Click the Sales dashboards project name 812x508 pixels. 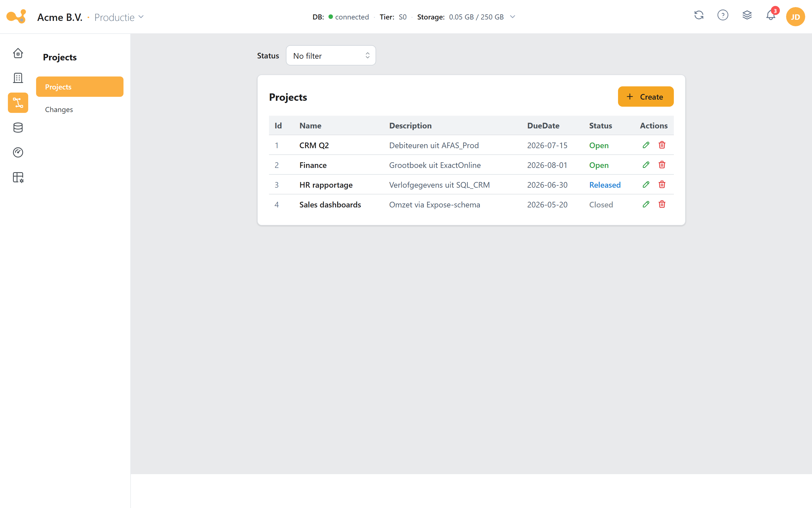pos(330,205)
